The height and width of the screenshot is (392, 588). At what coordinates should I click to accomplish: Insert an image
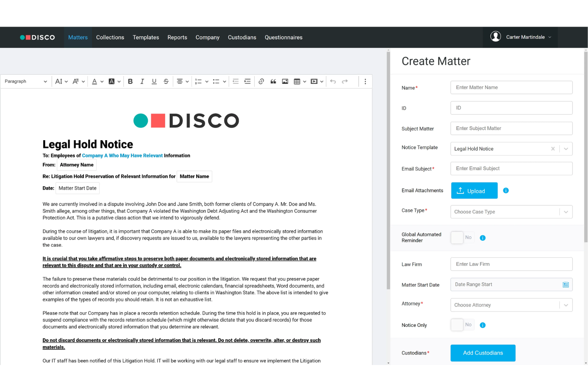click(x=285, y=81)
